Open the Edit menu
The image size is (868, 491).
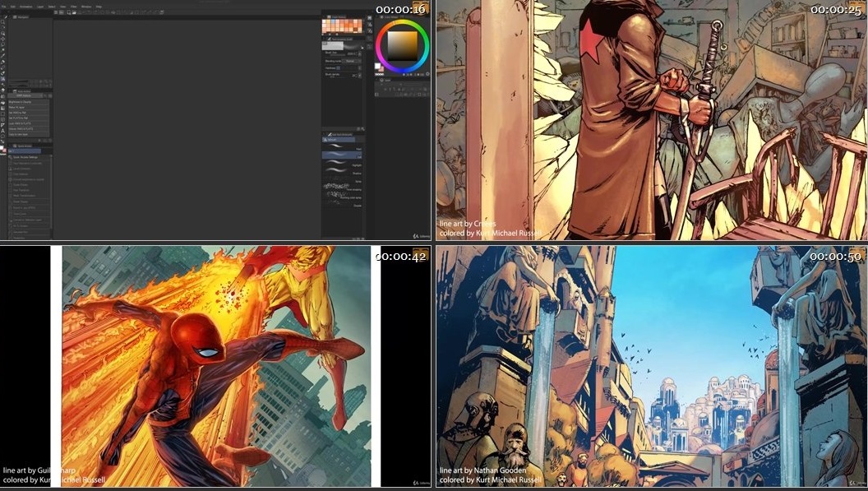(12, 7)
